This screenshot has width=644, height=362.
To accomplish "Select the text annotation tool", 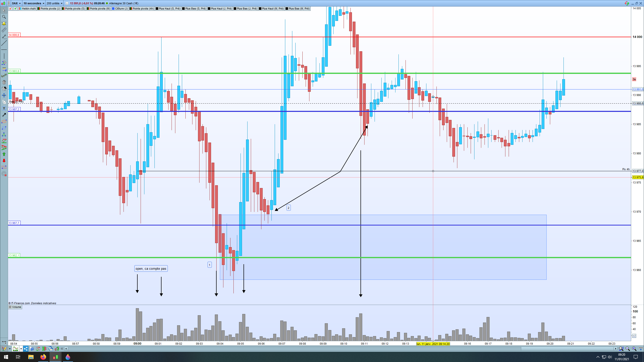I will click(x=4, y=108).
